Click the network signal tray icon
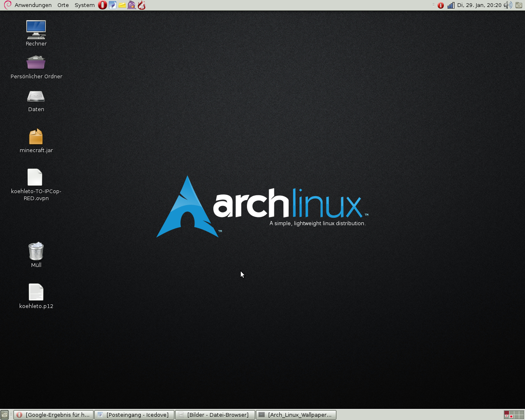525x420 pixels. tap(451, 5)
